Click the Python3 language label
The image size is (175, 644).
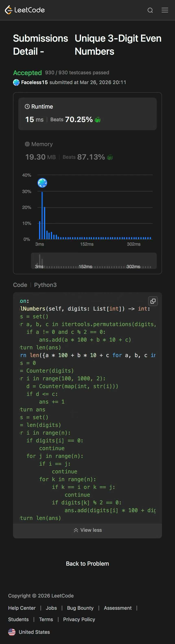click(x=45, y=285)
